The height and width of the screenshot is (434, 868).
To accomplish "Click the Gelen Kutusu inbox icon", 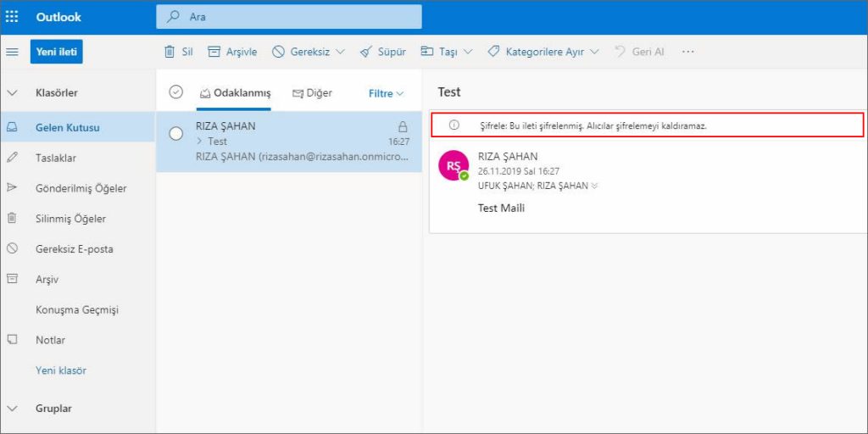I will [x=12, y=127].
